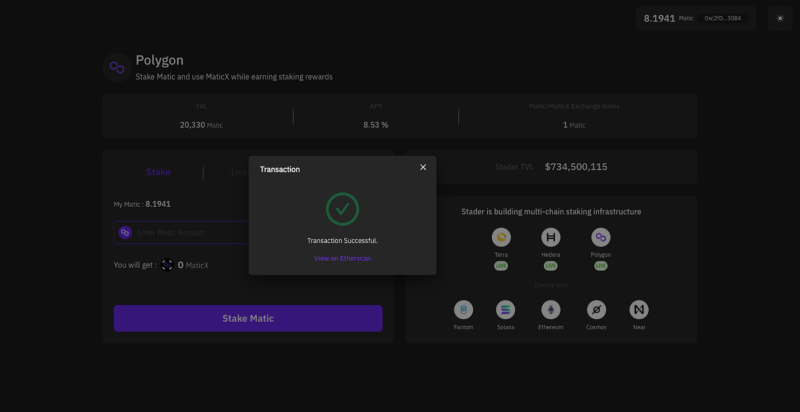Close the Transaction dialog
The height and width of the screenshot is (412, 800).
(x=423, y=167)
